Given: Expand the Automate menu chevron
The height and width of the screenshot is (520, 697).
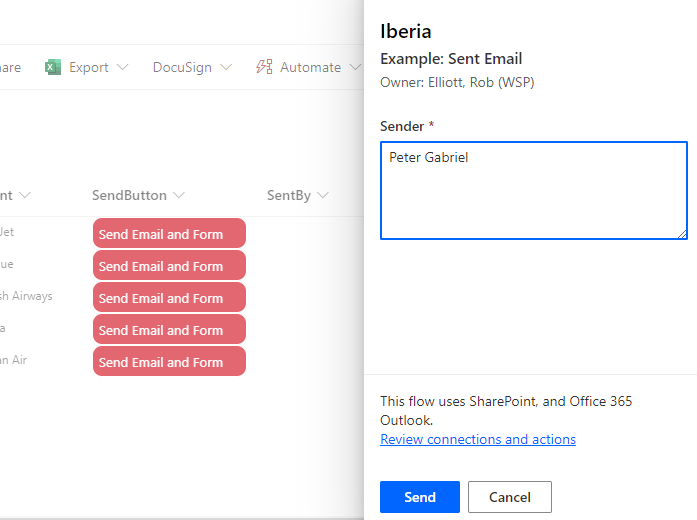Looking at the screenshot, I should pos(353,67).
